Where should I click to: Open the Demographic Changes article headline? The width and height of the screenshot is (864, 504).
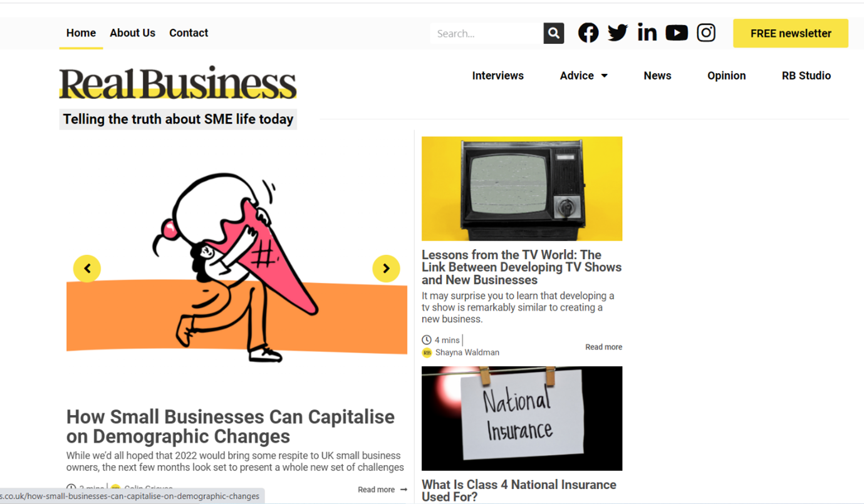click(231, 426)
